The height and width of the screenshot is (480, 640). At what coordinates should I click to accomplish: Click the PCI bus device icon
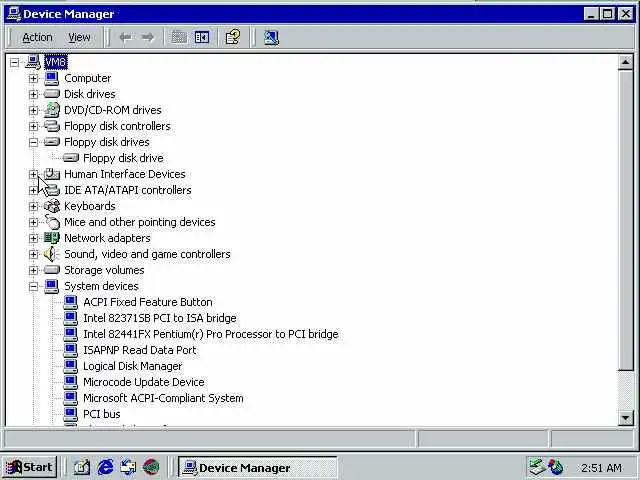[x=71, y=414]
